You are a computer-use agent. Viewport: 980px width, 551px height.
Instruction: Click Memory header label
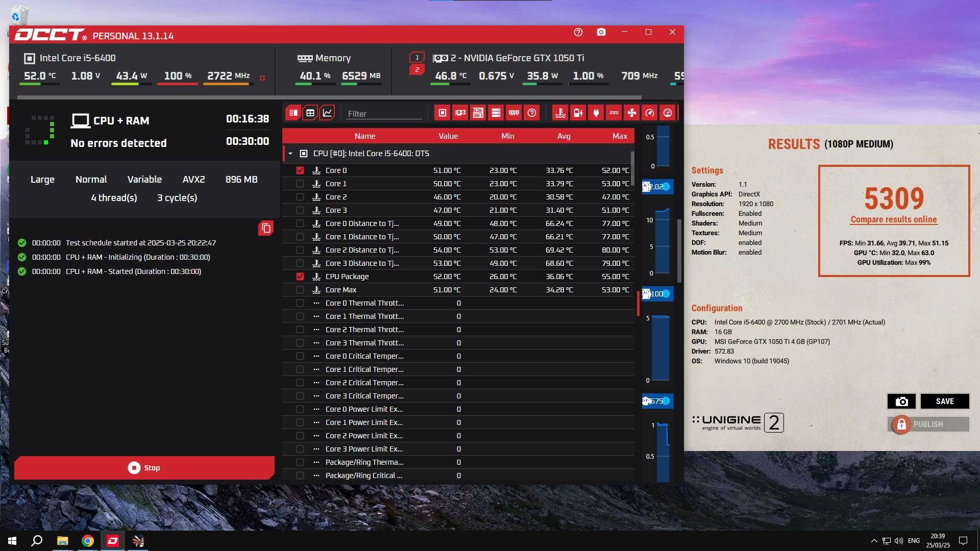pyautogui.click(x=333, y=58)
